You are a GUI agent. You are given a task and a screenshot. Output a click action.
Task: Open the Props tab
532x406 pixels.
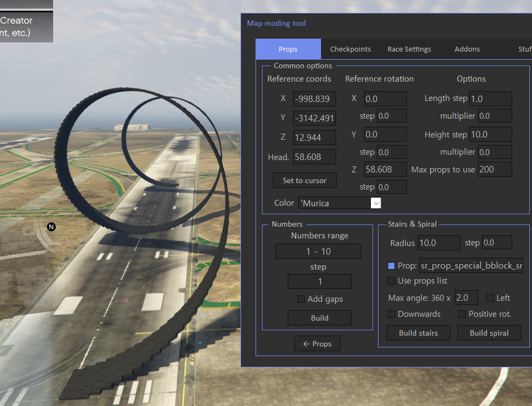click(x=288, y=49)
